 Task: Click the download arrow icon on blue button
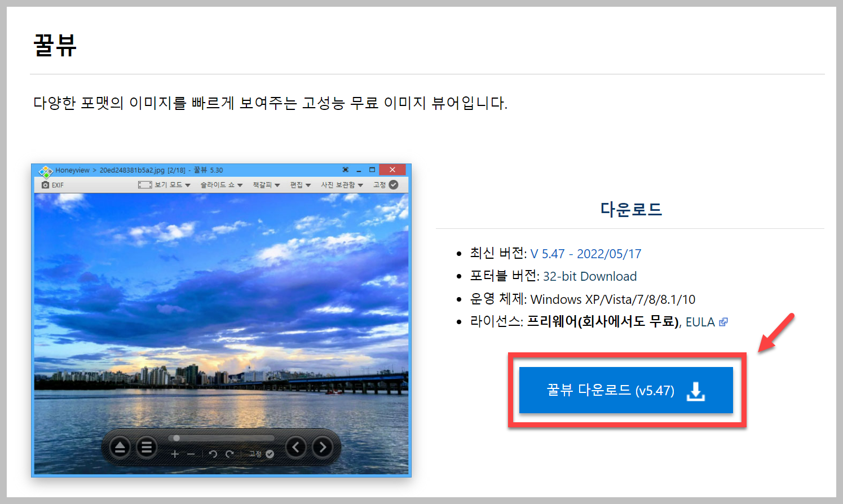click(x=696, y=391)
